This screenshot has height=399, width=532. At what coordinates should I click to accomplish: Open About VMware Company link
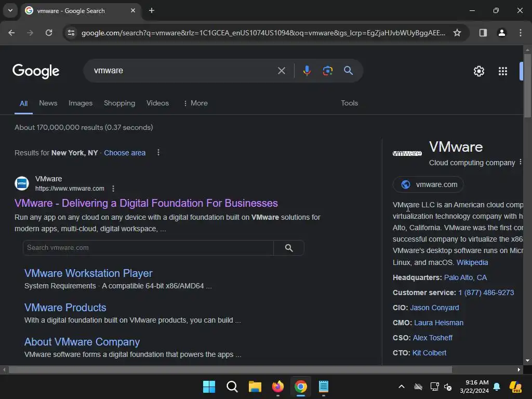[x=82, y=342]
